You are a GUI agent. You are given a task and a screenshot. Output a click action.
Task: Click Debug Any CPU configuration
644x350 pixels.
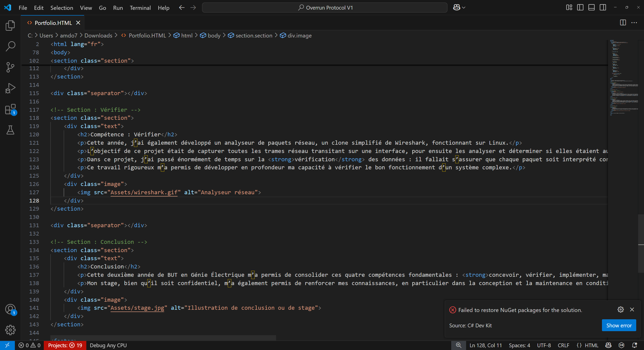pos(108,345)
